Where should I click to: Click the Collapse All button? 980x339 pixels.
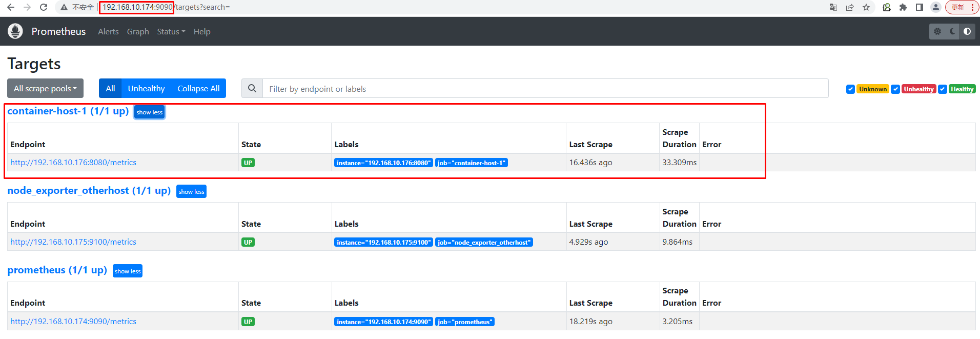[x=198, y=88]
